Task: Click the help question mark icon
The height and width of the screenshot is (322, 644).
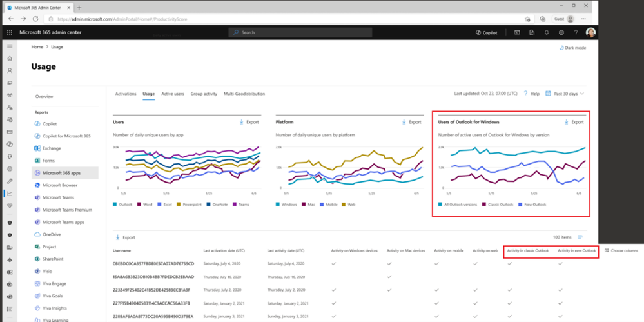Action: 576,32
